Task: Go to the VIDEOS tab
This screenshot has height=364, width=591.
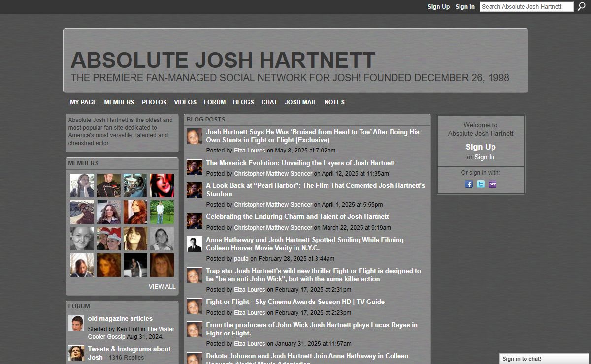Action: (185, 102)
